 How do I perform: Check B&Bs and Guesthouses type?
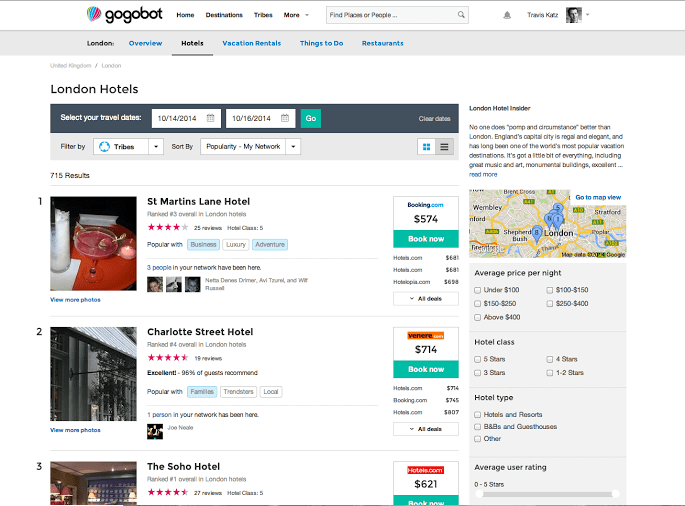click(477, 427)
